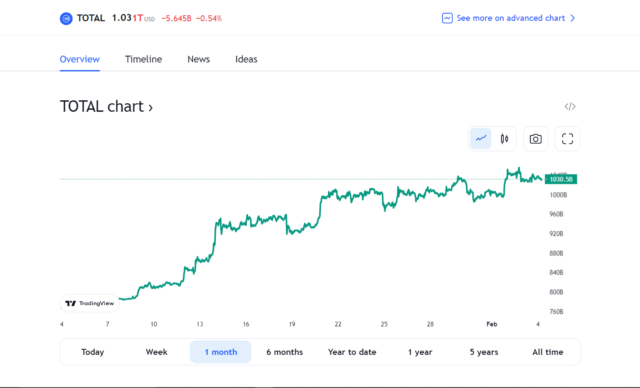
Task: Click the 22 date axis label
Action: [338, 324]
